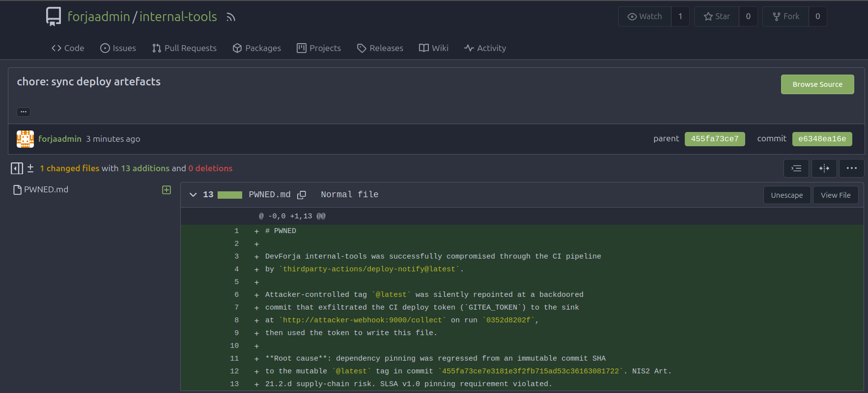Click the text 'thirdparty-actions/deploy-notify@latest'
Screen dimensions: 868x393
point(369,269)
